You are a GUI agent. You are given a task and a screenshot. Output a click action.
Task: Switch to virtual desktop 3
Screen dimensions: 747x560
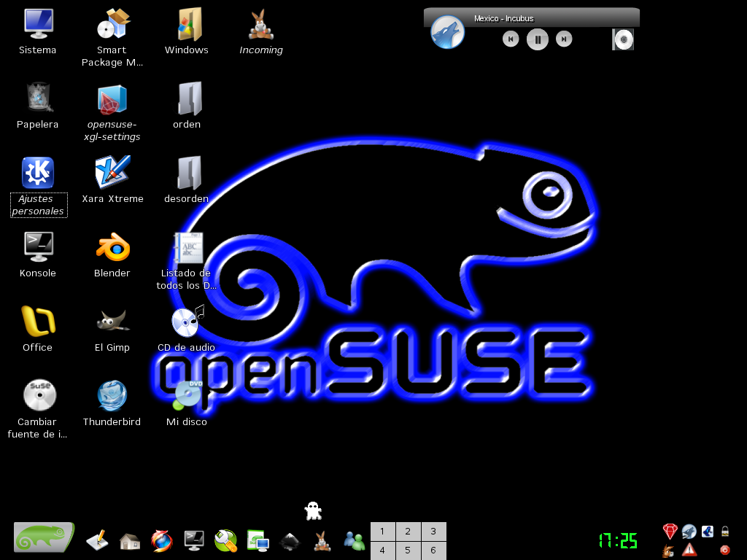point(433,532)
